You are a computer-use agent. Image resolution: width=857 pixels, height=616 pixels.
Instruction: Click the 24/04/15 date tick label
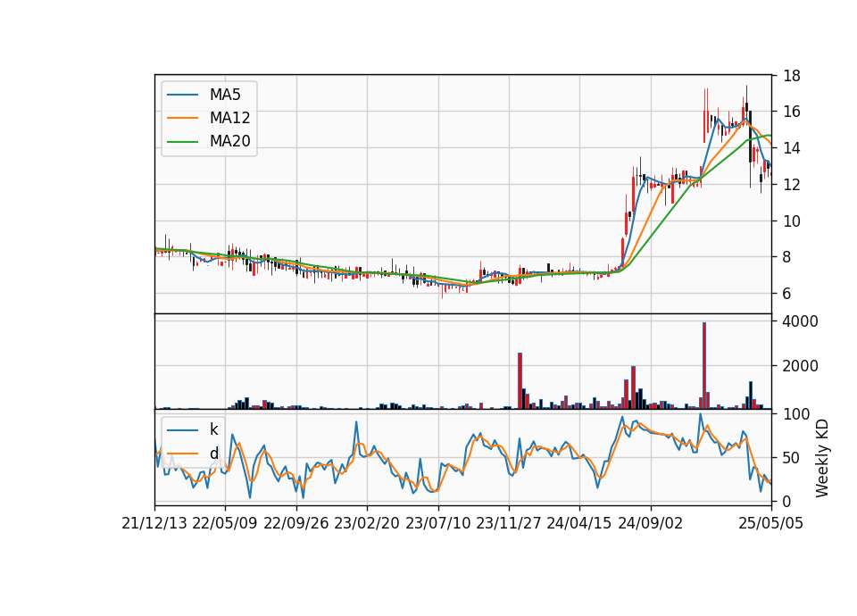coord(579,523)
